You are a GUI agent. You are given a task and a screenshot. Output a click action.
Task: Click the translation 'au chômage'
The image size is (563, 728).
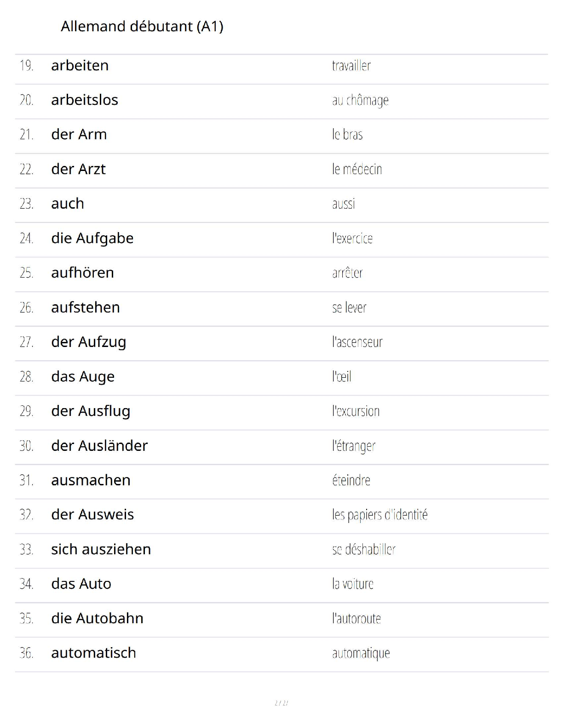[x=360, y=100]
